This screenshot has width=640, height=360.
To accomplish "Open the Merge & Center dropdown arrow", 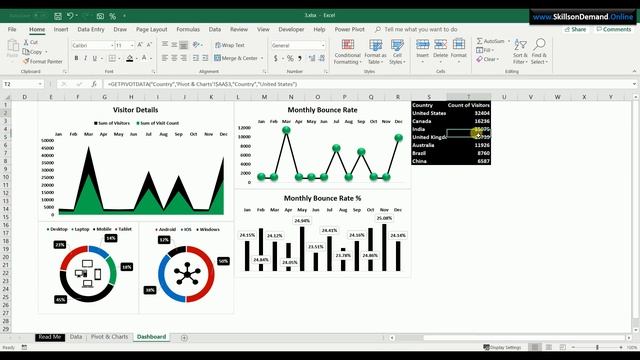I will click(x=262, y=58).
